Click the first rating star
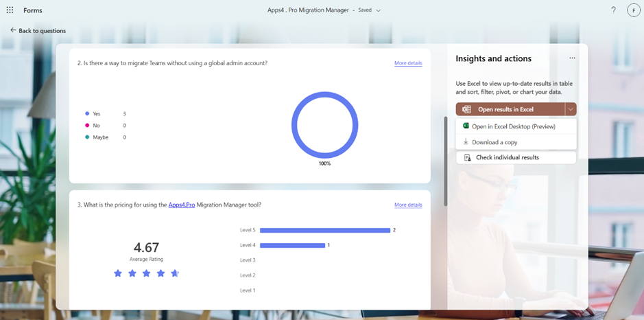The width and height of the screenshot is (644, 320). point(118,273)
